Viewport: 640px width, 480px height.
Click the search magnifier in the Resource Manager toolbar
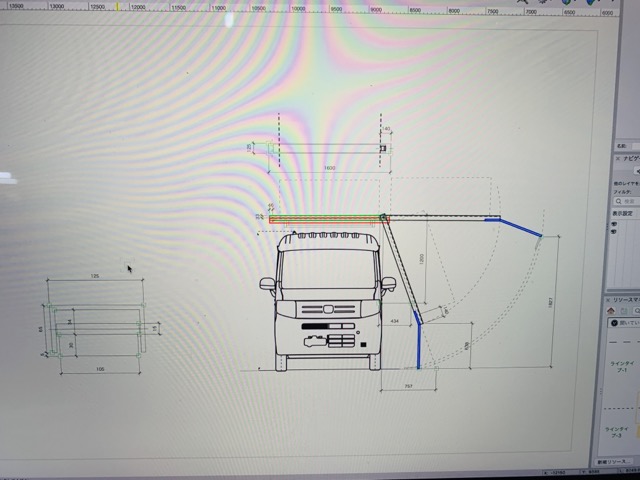pos(636,311)
